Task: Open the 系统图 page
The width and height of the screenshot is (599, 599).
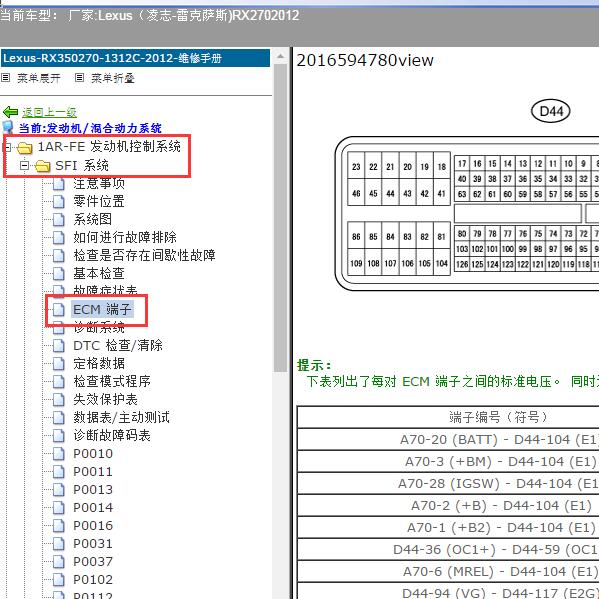Action: (x=92, y=219)
